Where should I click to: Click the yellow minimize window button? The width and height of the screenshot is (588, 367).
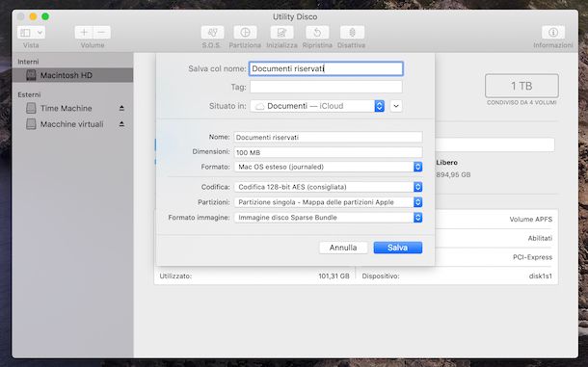(33, 16)
